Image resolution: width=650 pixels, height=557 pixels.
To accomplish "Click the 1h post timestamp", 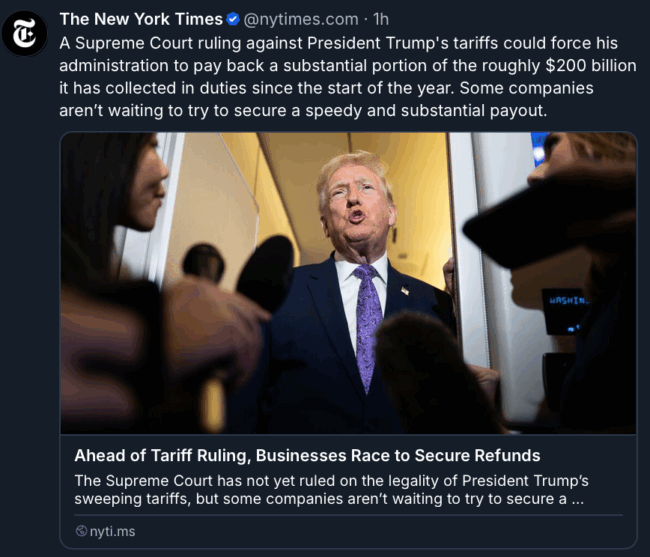I will coord(381,19).
